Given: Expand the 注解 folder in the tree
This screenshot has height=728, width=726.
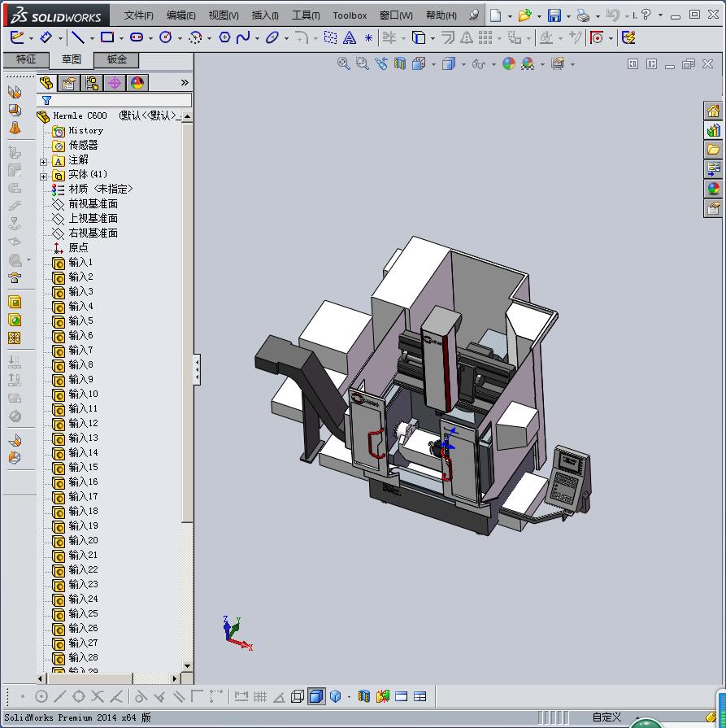Looking at the screenshot, I should click(44, 161).
